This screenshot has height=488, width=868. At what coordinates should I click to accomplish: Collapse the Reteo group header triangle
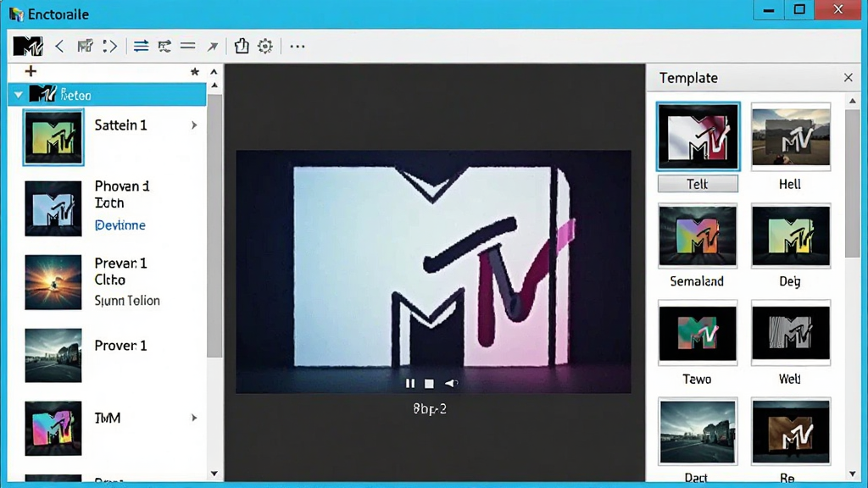pyautogui.click(x=19, y=95)
